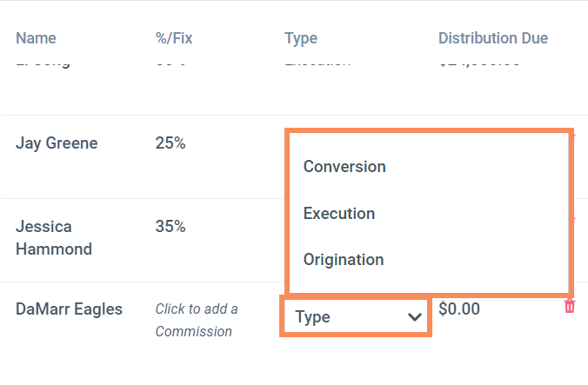
Task: Edit Jessica Hammond's 35% commission value
Action: tap(170, 227)
